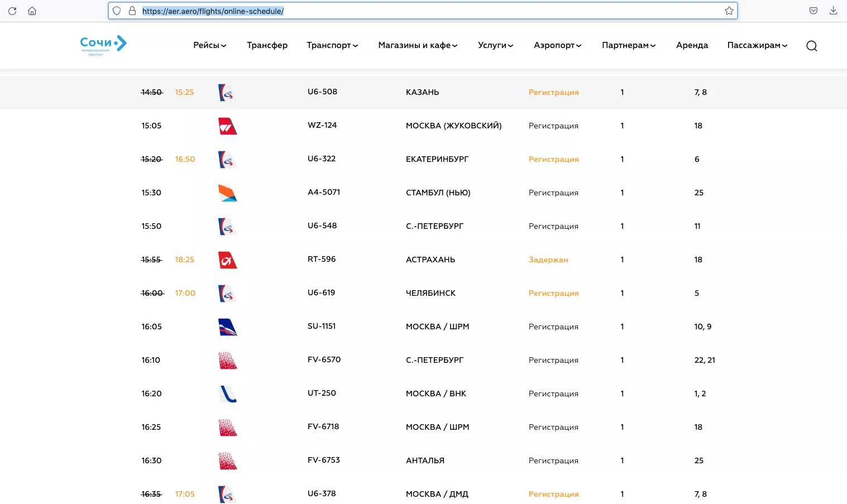Expand the Рейсы dropdown menu

[x=210, y=45]
